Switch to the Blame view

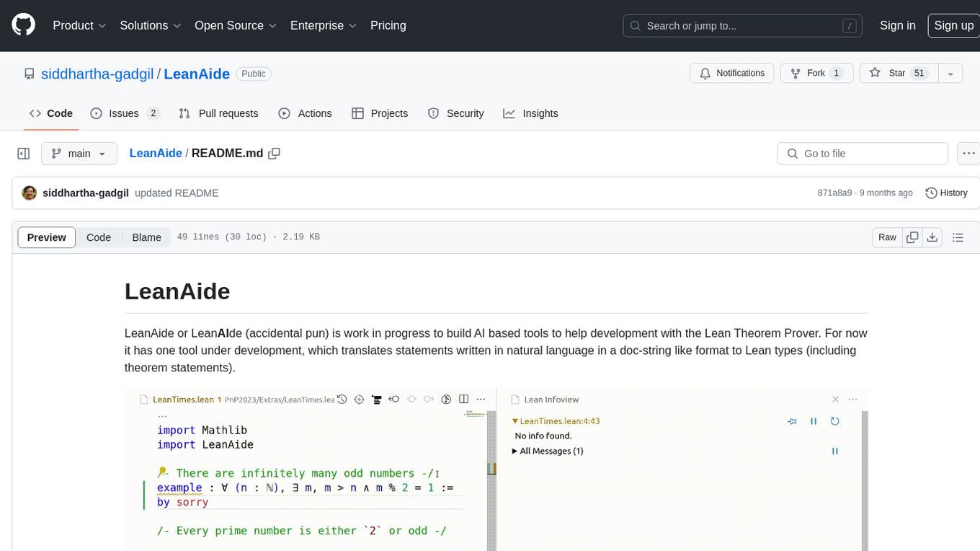[146, 237]
